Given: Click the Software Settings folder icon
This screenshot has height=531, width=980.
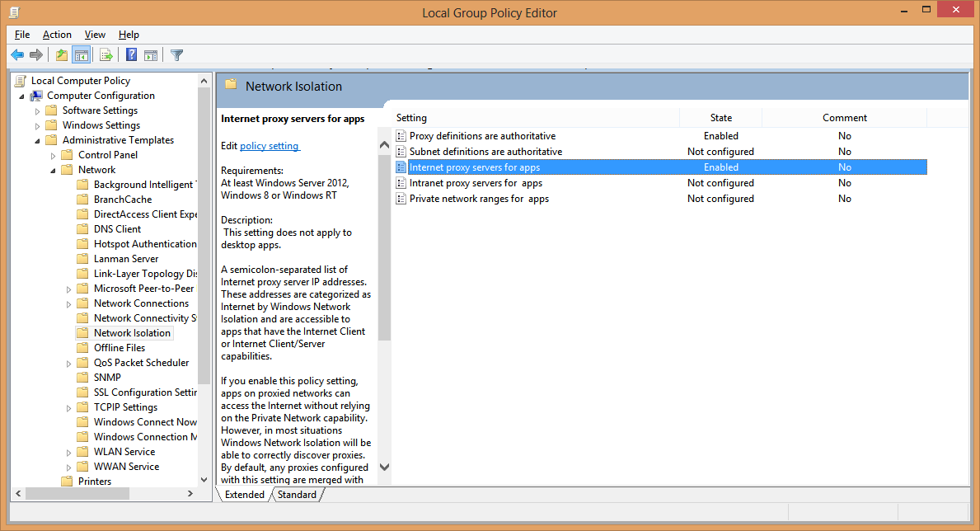Looking at the screenshot, I should coord(52,110).
